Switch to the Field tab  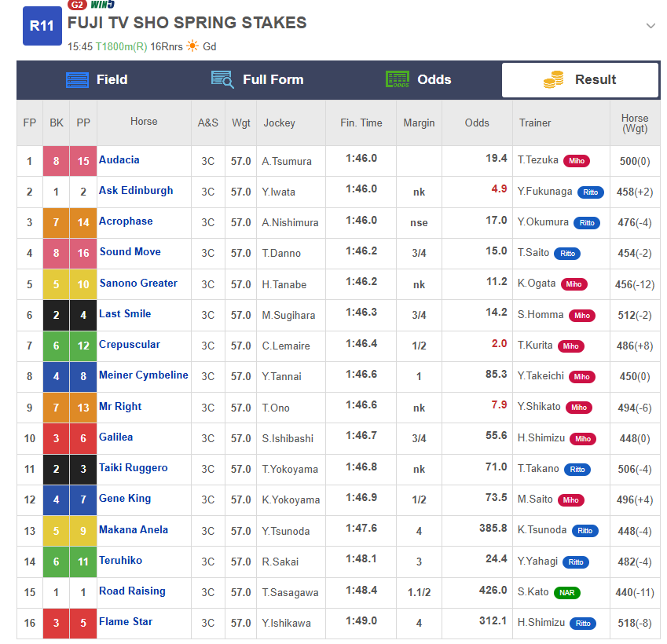point(97,79)
